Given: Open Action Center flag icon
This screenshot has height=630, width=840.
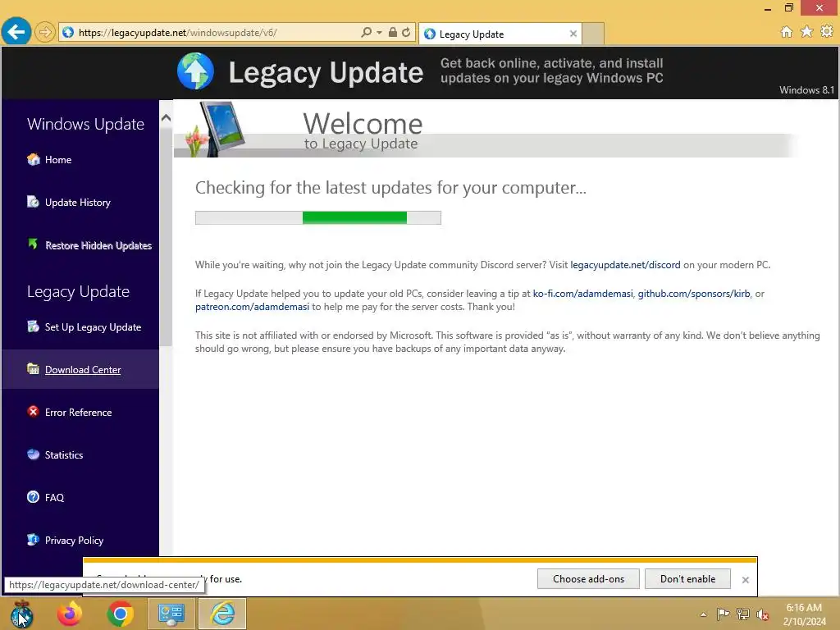Looking at the screenshot, I should (x=723, y=614).
